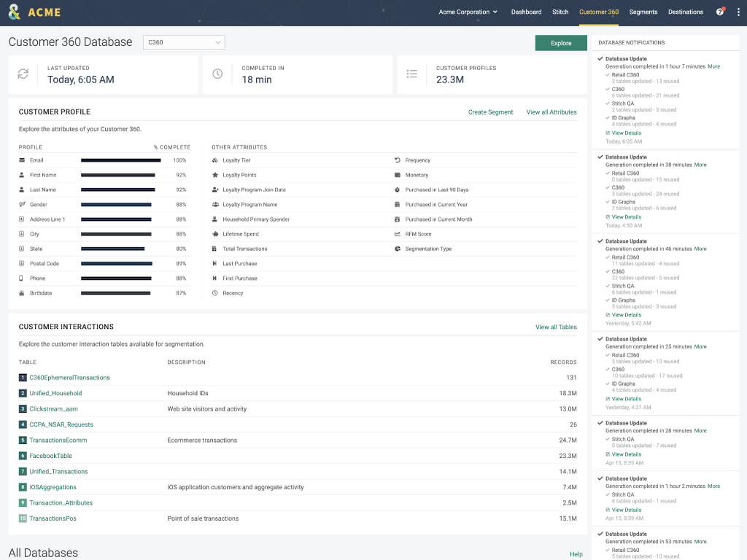Click the refresh icon beside Last Updated

click(23, 74)
